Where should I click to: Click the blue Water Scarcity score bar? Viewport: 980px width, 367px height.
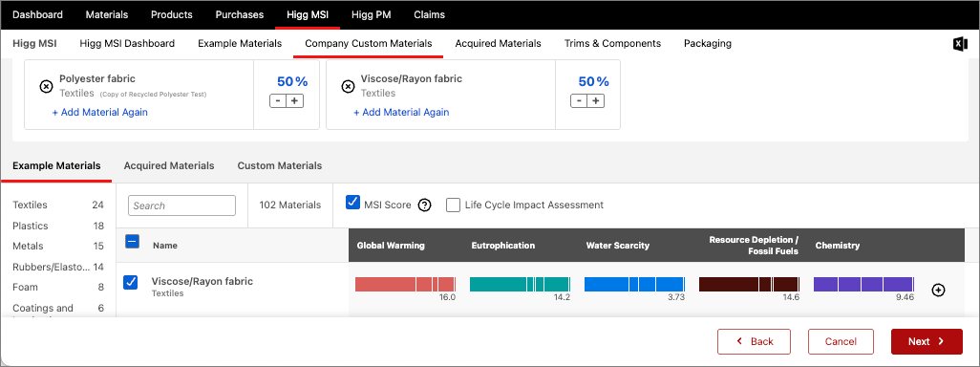click(634, 285)
